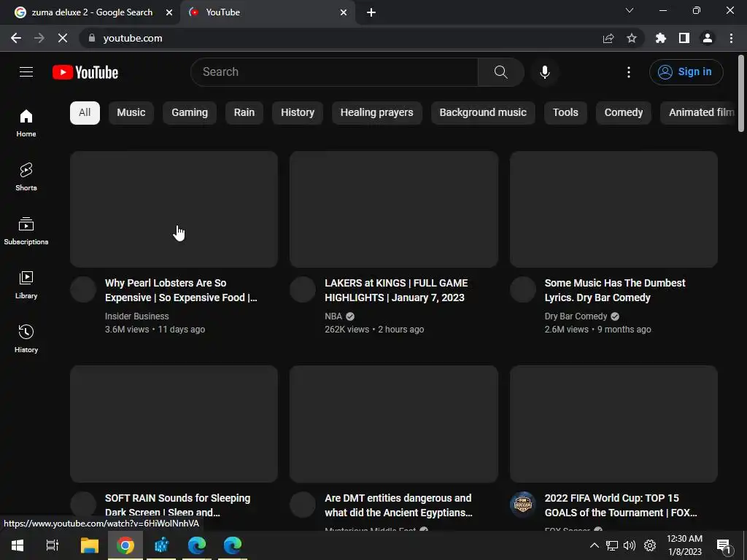The height and width of the screenshot is (560, 747).
Task: Click the Sign in button
Action: point(686,72)
